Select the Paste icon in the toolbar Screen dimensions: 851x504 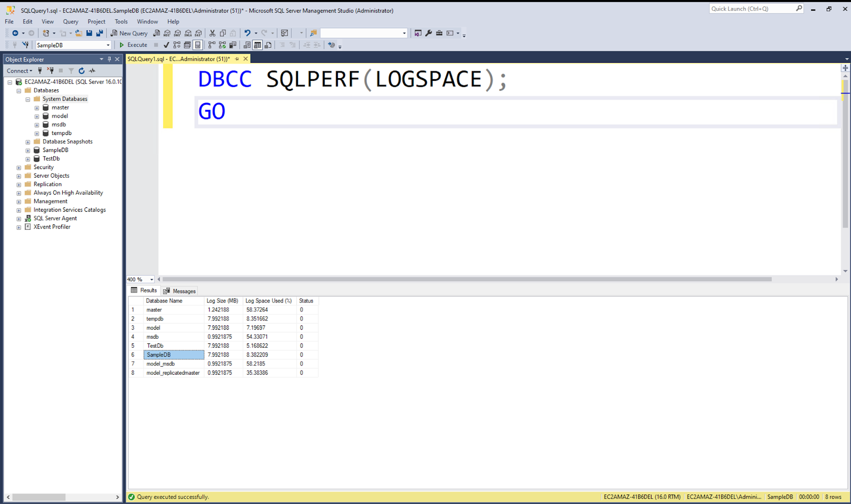(x=233, y=33)
